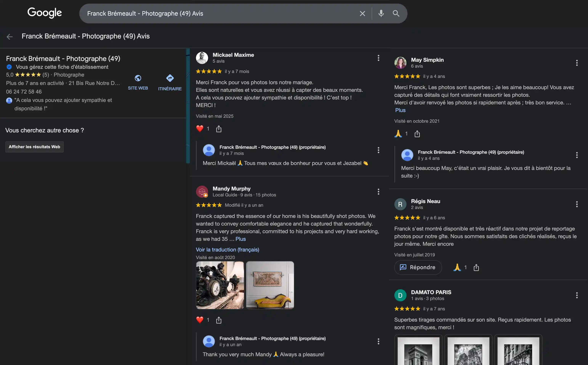Click Répondre on Régis Neau's review
Screen dimensions: 588x365
[x=418, y=267]
